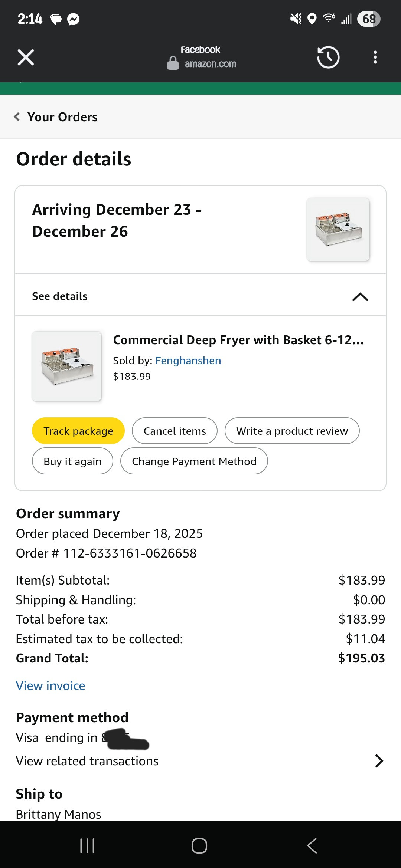This screenshot has height=868, width=401.
Task: Tap Cancel items button
Action: (175, 431)
